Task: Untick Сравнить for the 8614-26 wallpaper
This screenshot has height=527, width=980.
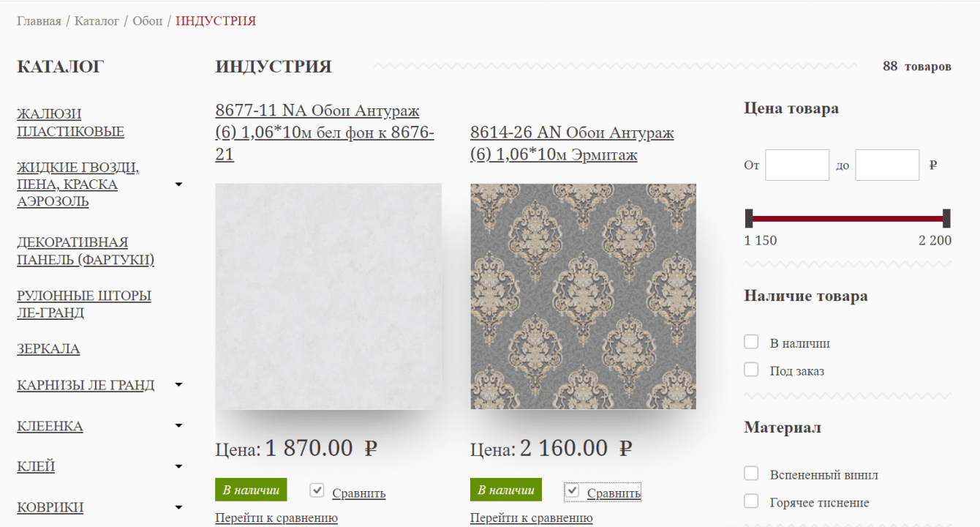Action: coord(573,490)
